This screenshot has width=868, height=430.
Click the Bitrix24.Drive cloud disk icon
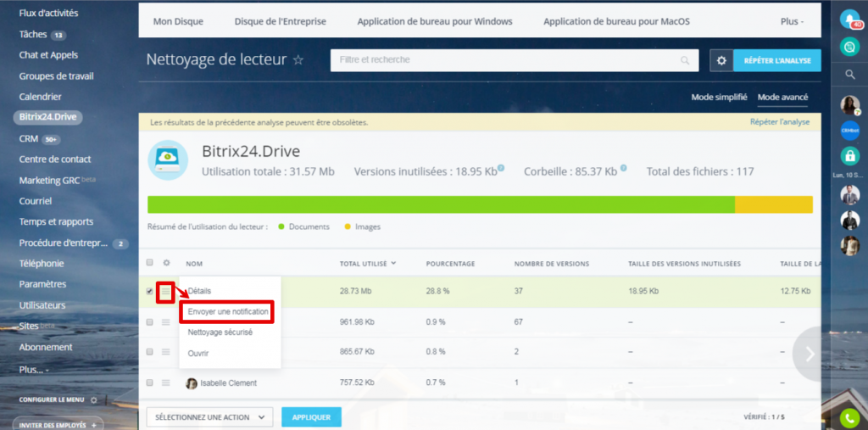click(168, 159)
